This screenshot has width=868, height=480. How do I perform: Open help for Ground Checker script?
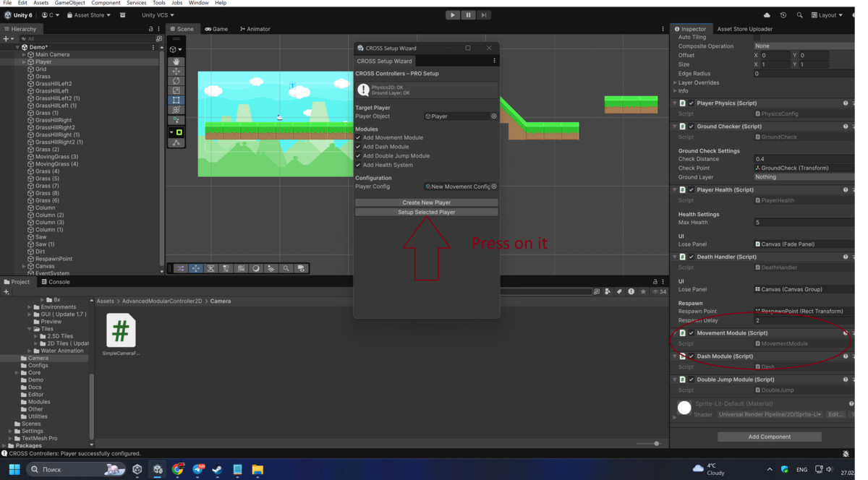point(846,127)
